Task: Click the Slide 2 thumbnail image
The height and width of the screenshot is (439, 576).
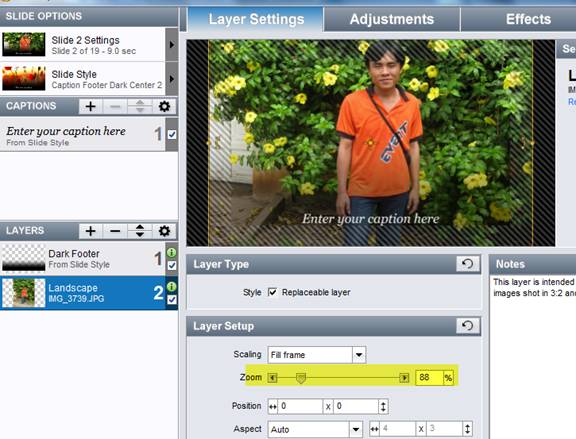Action: point(24,44)
